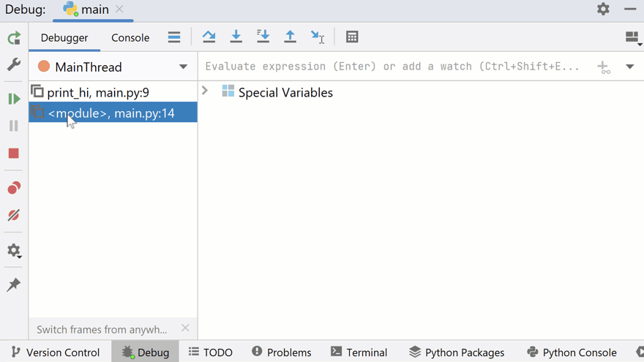
Task: Add expression as a watch
Action: [x=603, y=67]
